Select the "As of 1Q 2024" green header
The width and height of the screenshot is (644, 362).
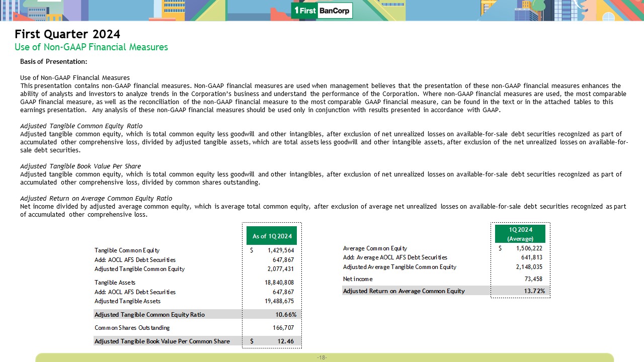coord(272,236)
